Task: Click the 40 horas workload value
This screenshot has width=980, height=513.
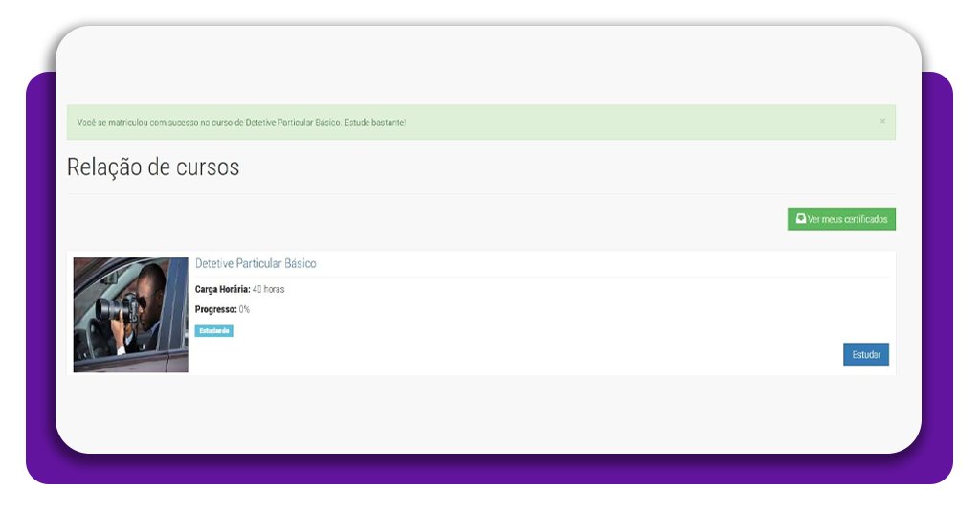Action: point(269,289)
